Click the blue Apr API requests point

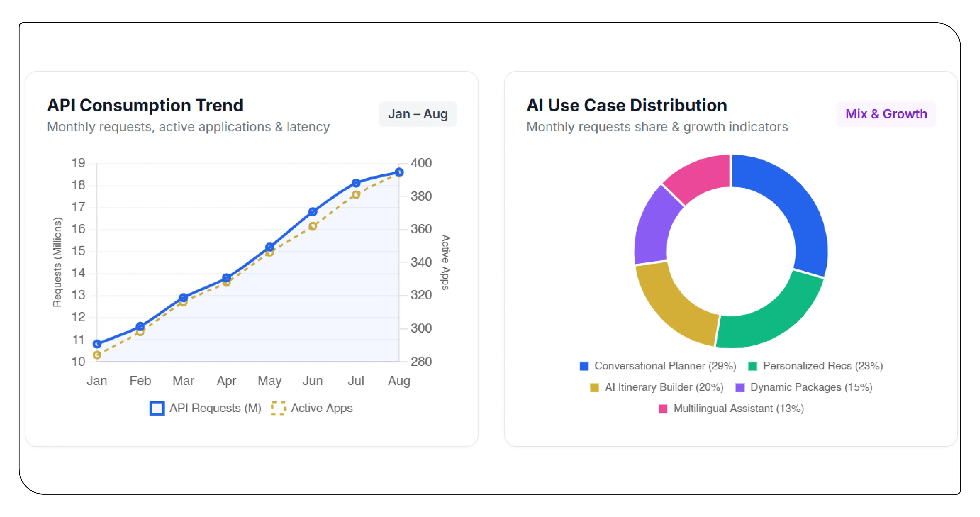click(226, 278)
